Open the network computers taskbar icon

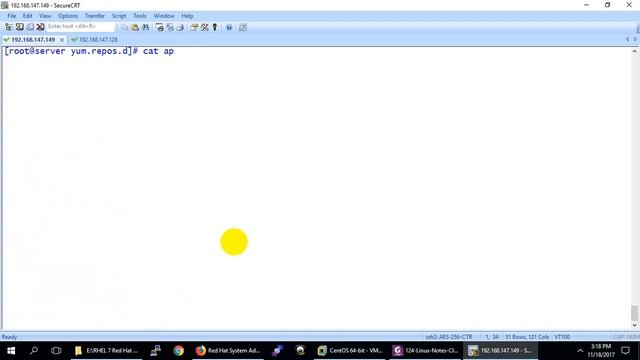156,351
